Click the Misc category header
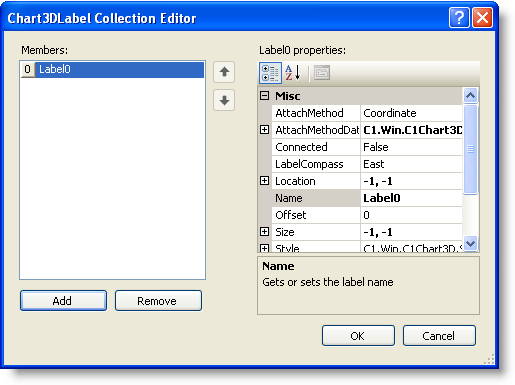 [360, 96]
